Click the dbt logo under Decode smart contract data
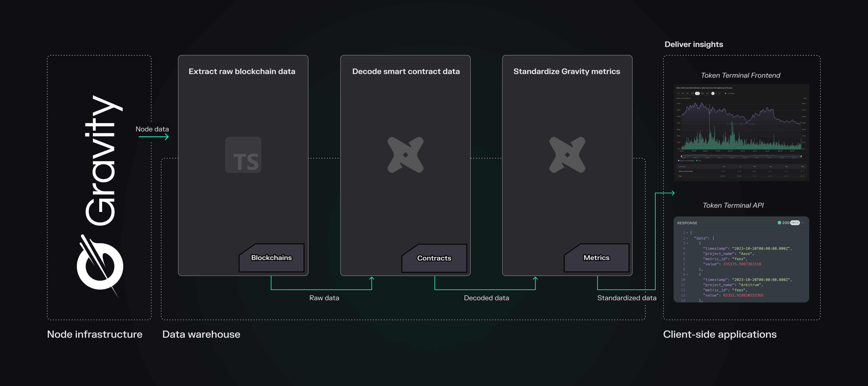 pyautogui.click(x=405, y=155)
